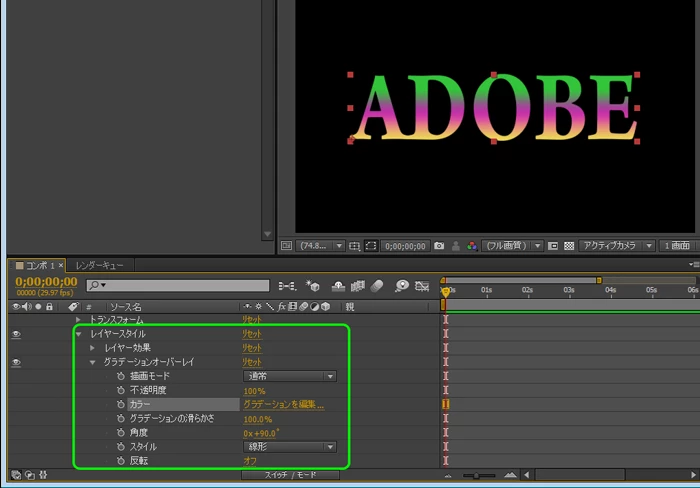Click the hide shy layers icon
This screenshot has width=700, height=488.
click(x=338, y=286)
